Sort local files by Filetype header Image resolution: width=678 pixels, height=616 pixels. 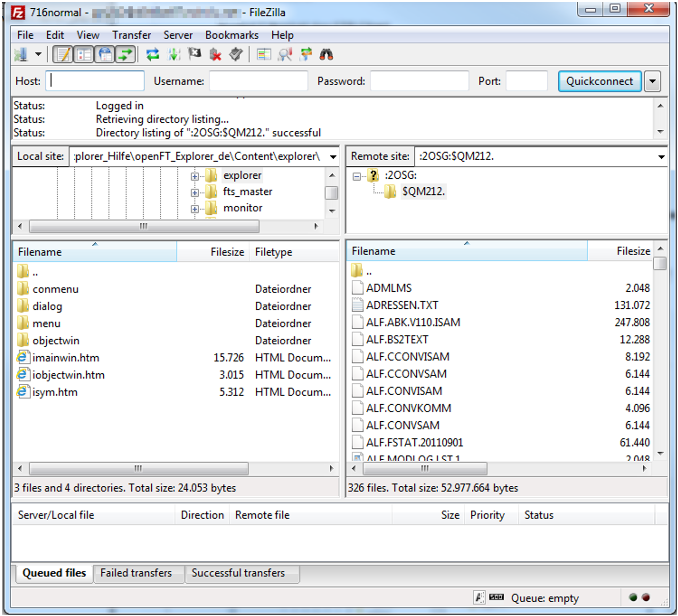294,252
